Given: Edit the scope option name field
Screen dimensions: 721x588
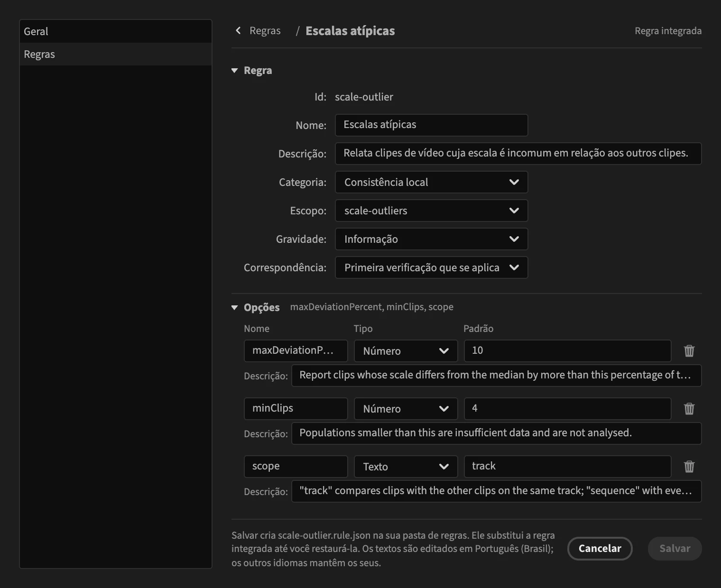Looking at the screenshot, I should pos(296,467).
